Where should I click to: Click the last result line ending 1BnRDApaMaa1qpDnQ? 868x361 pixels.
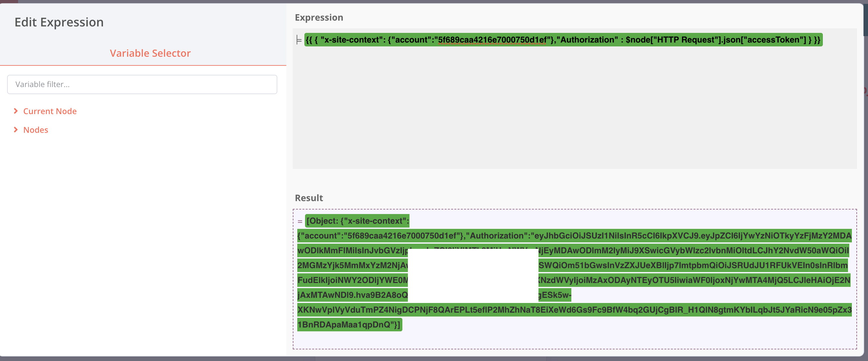point(349,325)
